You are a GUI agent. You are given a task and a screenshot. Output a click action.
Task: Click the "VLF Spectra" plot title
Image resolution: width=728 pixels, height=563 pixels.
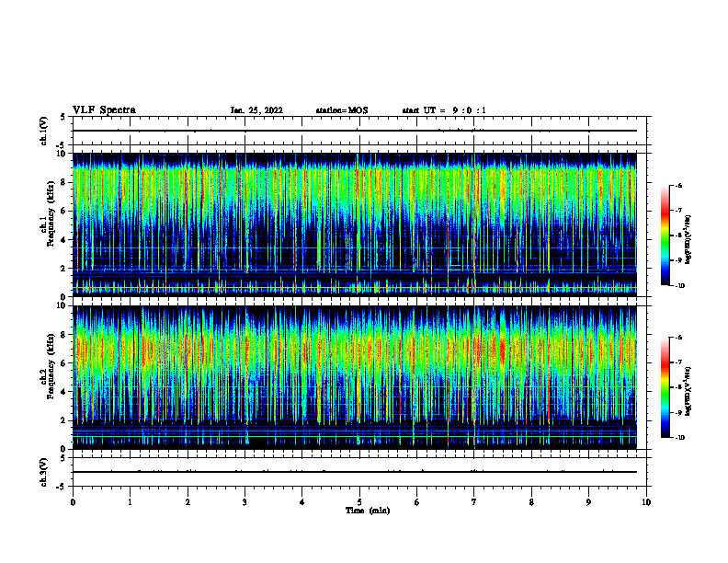tap(104, 110)
